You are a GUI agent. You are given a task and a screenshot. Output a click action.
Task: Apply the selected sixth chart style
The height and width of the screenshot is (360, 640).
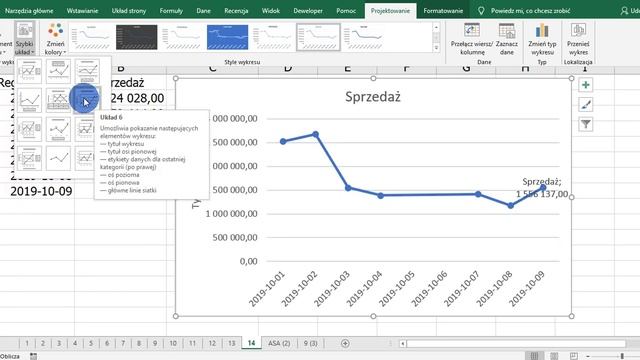pos(318,37)
